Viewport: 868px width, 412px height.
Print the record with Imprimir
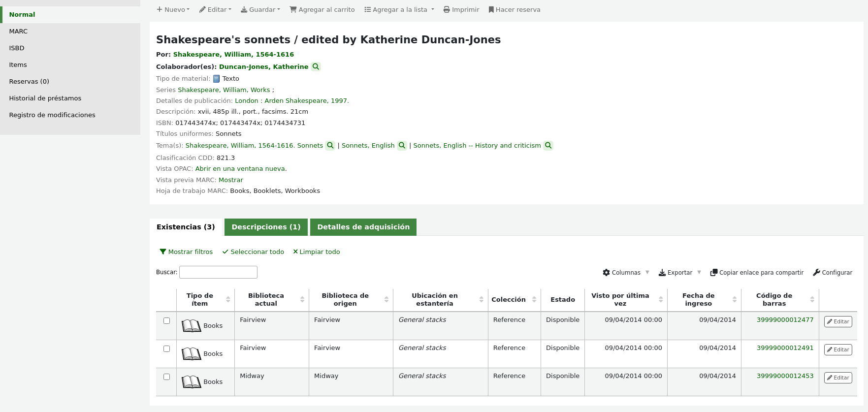coord(461,9)
